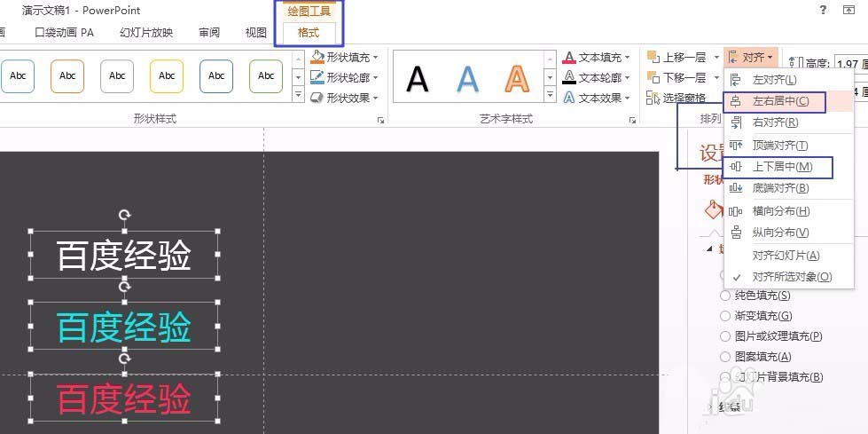Switch to the Format (格式) tab
Viewport: 868px width, 434px height.
pyautogui.click(x=309, y=33)
